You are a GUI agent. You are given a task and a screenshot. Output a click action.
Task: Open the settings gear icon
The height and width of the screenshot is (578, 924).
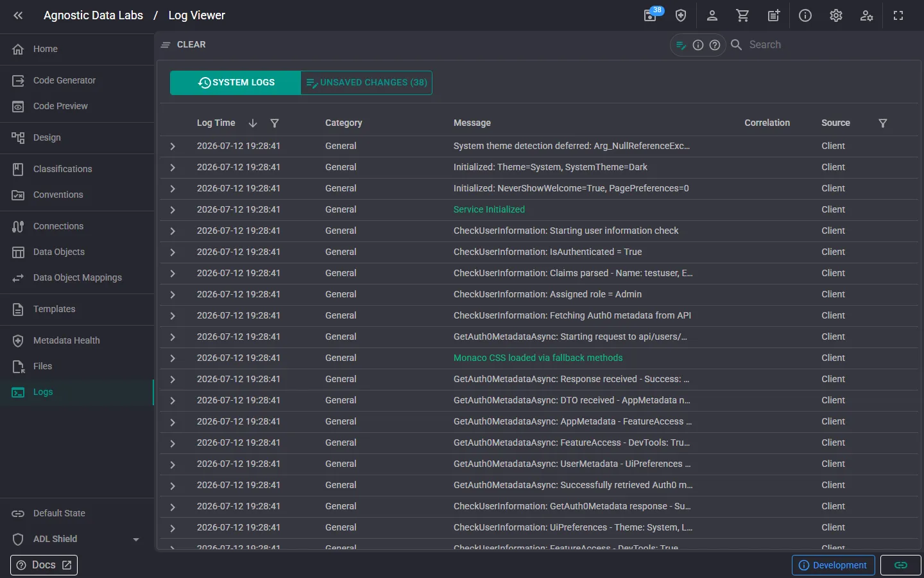[x=835, y=15]
